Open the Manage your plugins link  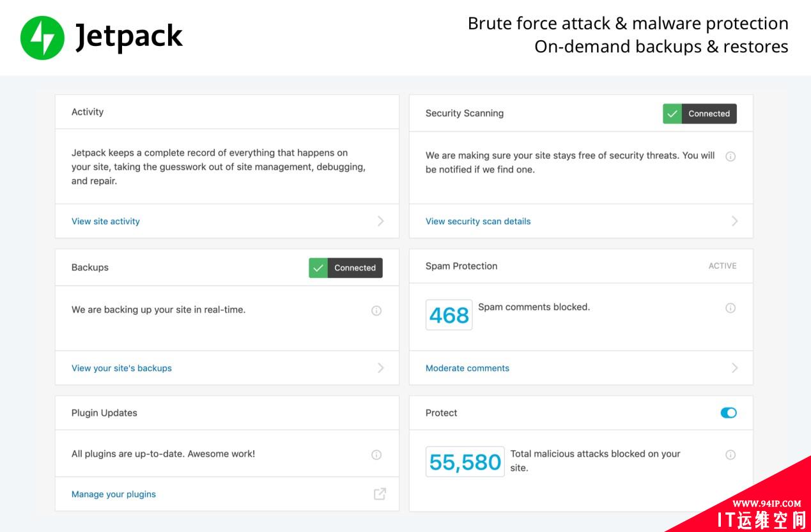click(114, 494)
